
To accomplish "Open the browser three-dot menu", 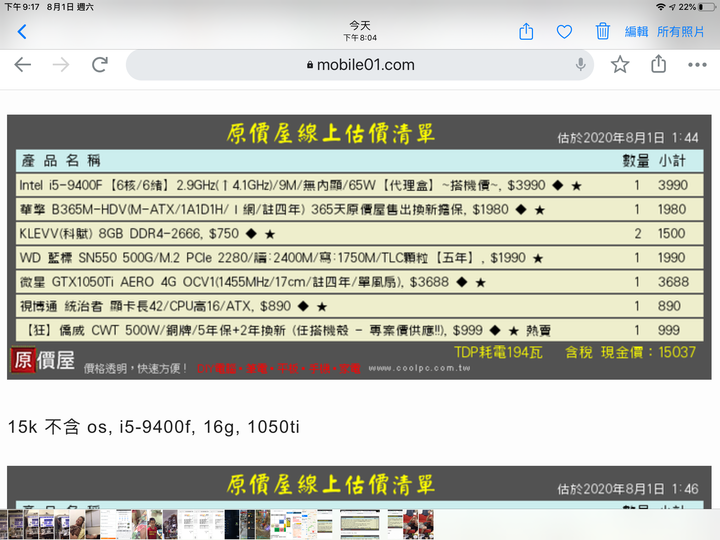I will click(697, 65).
